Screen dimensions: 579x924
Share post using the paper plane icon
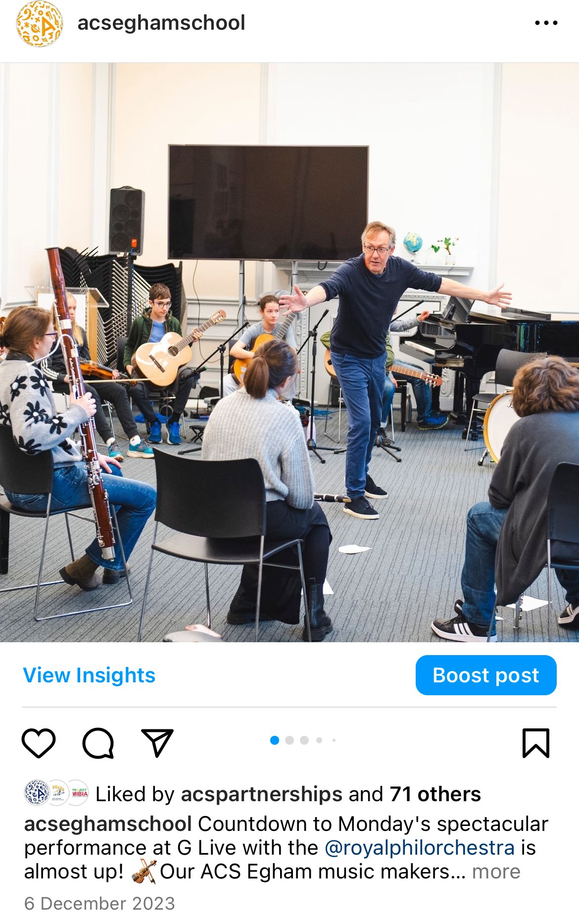pyautogui.click(x=157, y=742)
